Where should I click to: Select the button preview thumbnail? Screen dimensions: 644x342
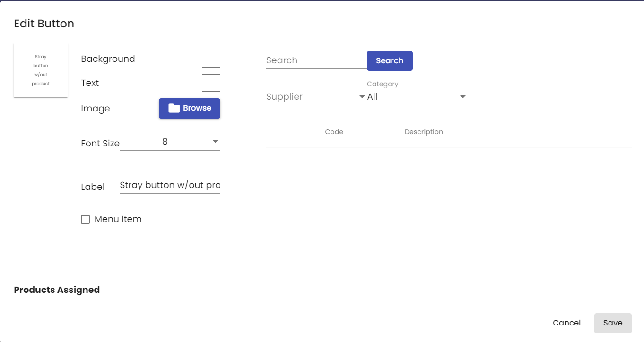41,70
